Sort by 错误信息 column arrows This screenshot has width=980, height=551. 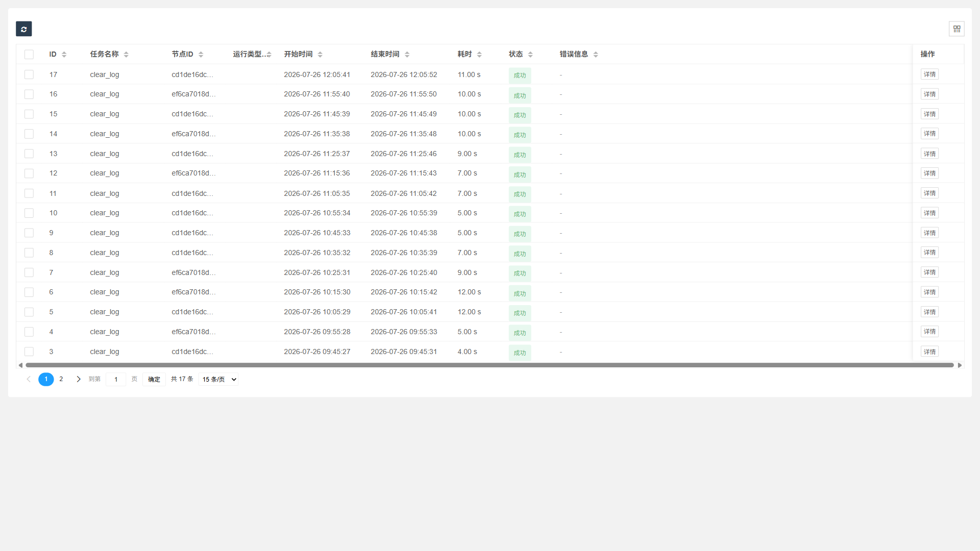pos(596,55)
